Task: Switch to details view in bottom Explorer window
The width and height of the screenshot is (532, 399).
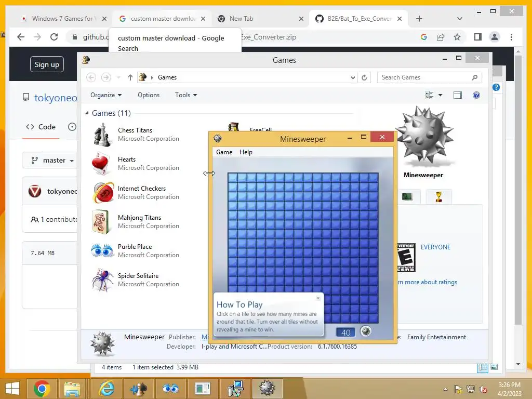Action: coord(483,367)
